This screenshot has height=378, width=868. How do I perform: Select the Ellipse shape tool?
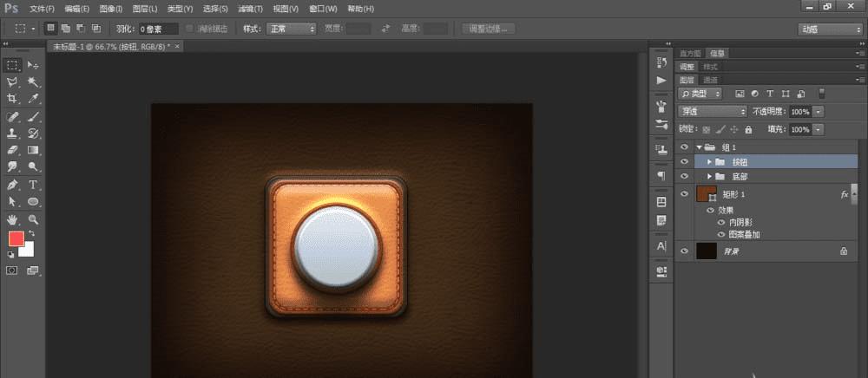pos(33,201)
